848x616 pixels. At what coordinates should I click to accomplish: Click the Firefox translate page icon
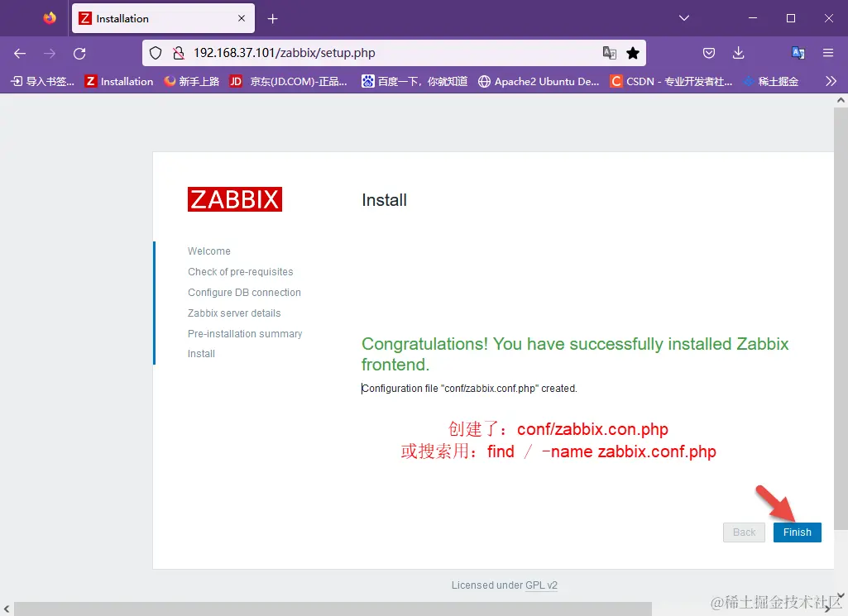pos(610,52)
